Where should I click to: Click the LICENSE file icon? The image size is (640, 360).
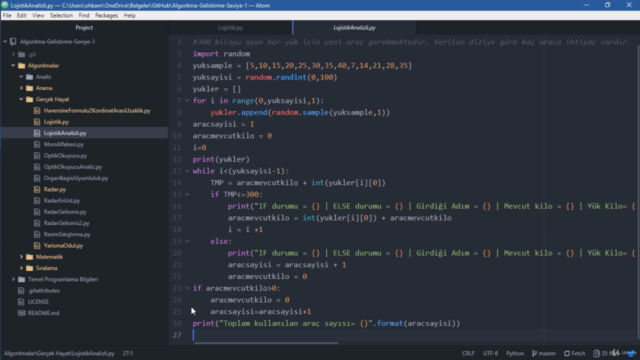coord(21,302)
